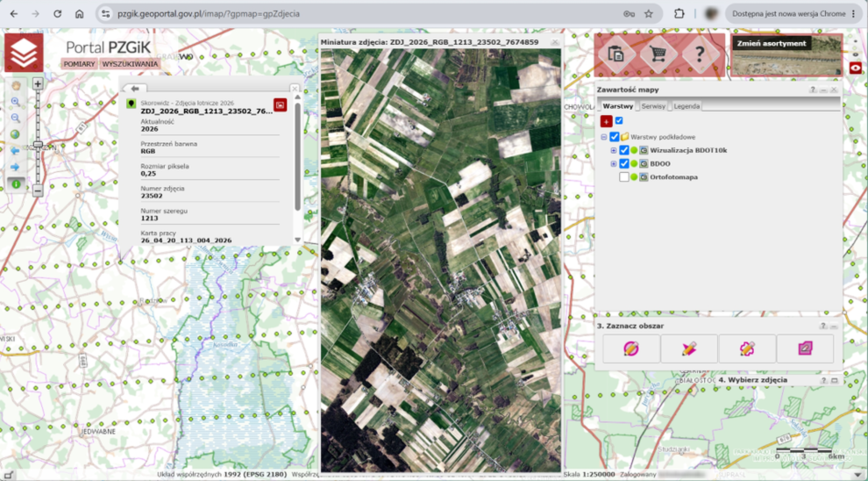Image resolution: width=868 pixels, height=481 pixels.
Task: Click the green marker icon beside Skorowidz
Action: point(131,104)
